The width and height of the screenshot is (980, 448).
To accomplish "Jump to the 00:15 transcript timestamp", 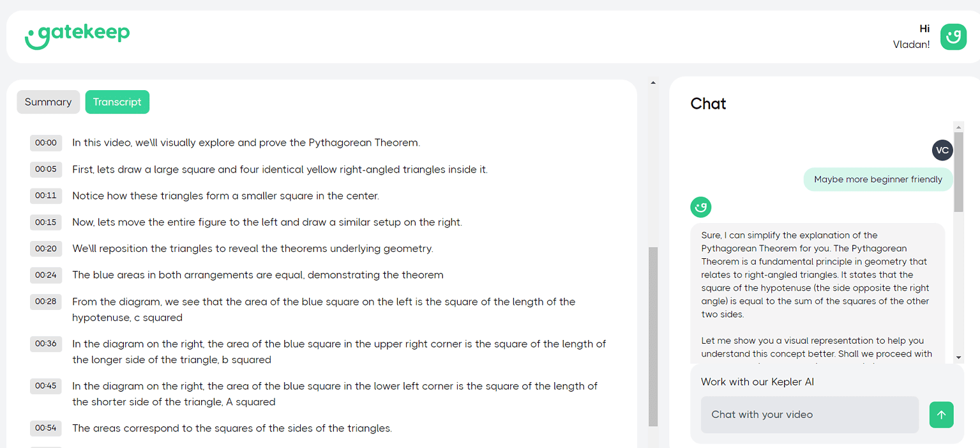I will click(x=45, y=222).
